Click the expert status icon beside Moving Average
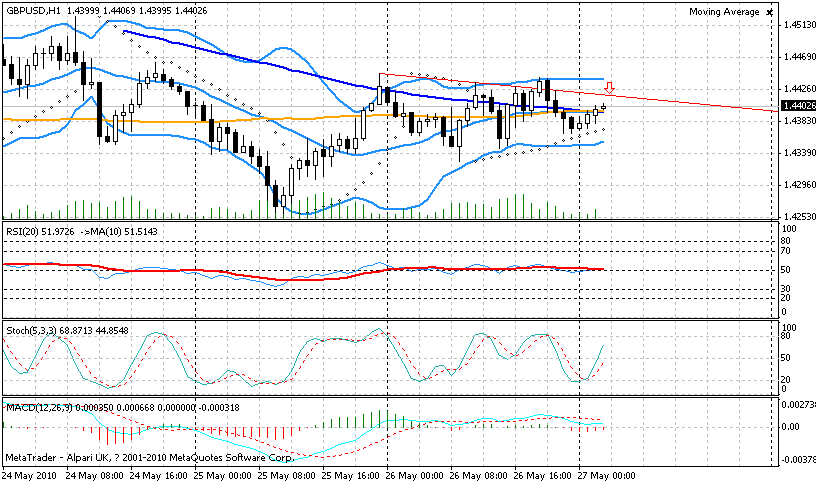This screenshot has height=483, width=816. [x=770, y=12]
